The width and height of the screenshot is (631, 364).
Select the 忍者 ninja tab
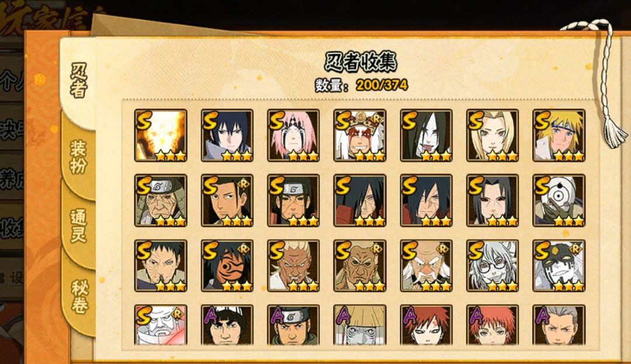(x=78, y=81)
